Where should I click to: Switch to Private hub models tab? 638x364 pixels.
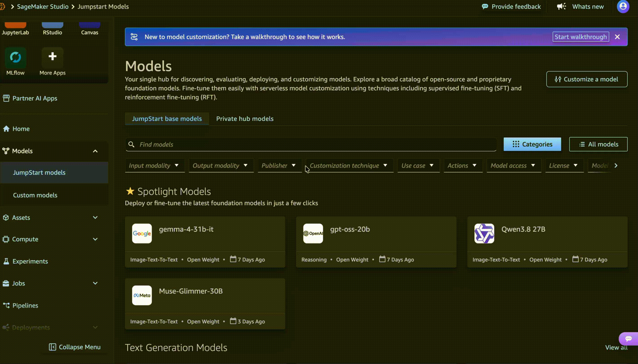pyautogui.click(x=245, y=118)
